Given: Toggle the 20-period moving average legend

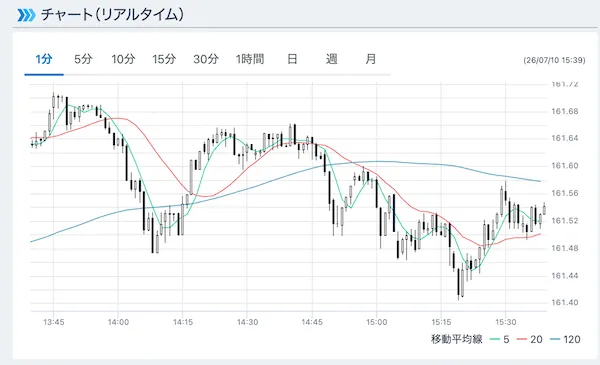Looking at the screenshot, I should pyautogui.click(x=530, y=339).
